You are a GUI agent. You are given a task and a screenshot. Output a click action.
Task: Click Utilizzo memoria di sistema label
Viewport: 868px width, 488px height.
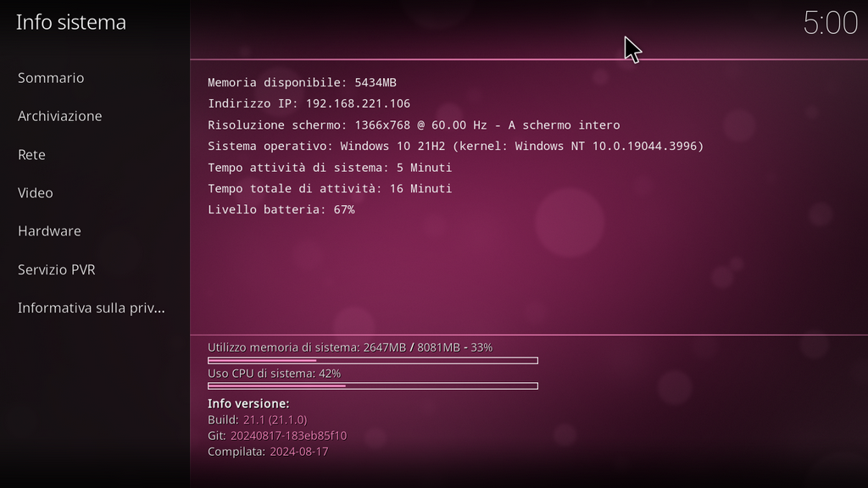[x=350, y=347]
